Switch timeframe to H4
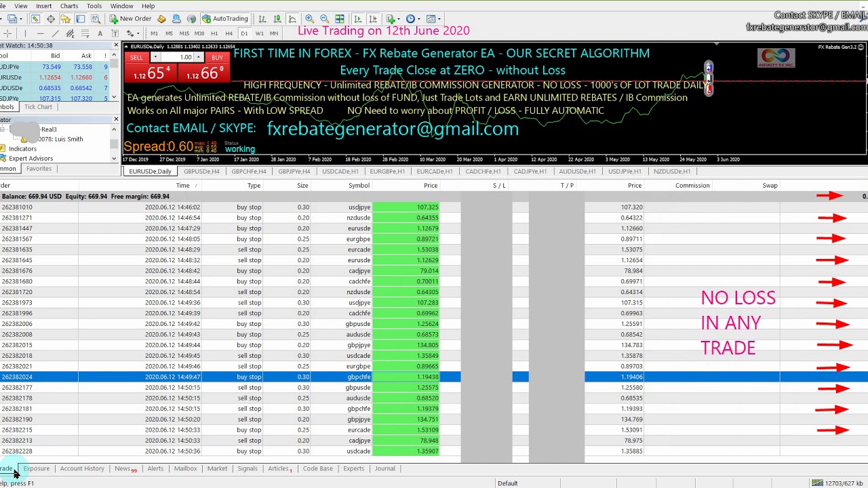The height and width of the screenshot is (488, 868). point(229,33)
